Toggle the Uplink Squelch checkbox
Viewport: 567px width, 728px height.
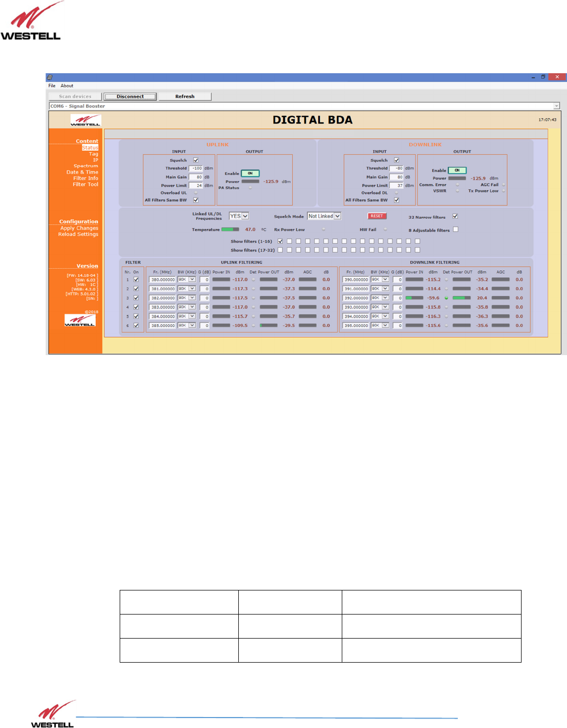(x=196, y=160)
